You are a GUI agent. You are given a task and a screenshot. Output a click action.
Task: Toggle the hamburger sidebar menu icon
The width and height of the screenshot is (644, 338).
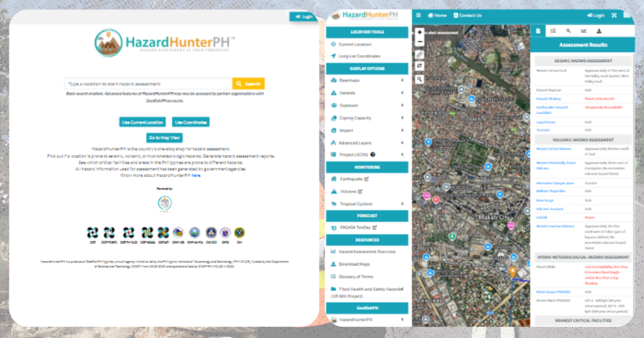pyautogui.click(x=418, y=15)
